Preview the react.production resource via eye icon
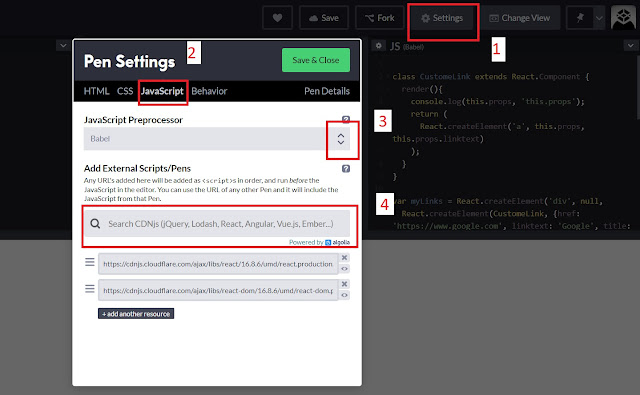Viewport: 640px width, 395px height. coord(344,269)
